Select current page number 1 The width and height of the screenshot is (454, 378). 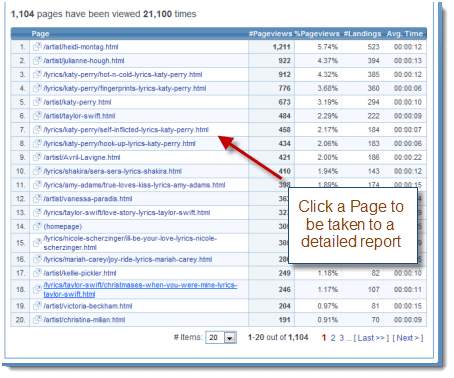324,338
